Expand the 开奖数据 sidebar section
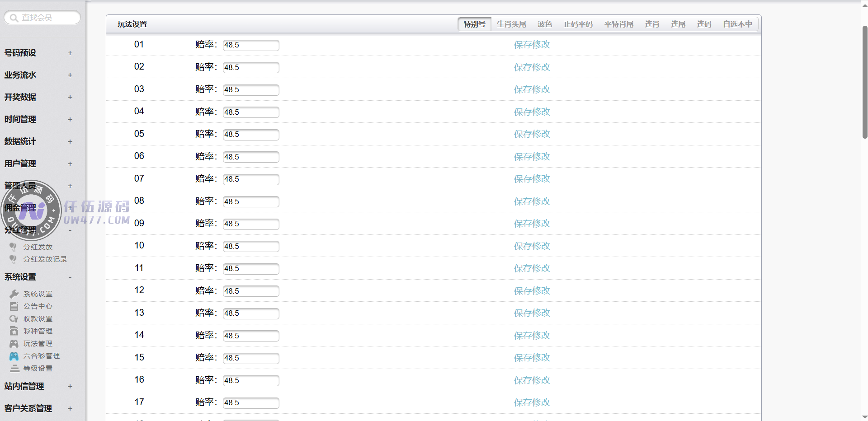 70,97
